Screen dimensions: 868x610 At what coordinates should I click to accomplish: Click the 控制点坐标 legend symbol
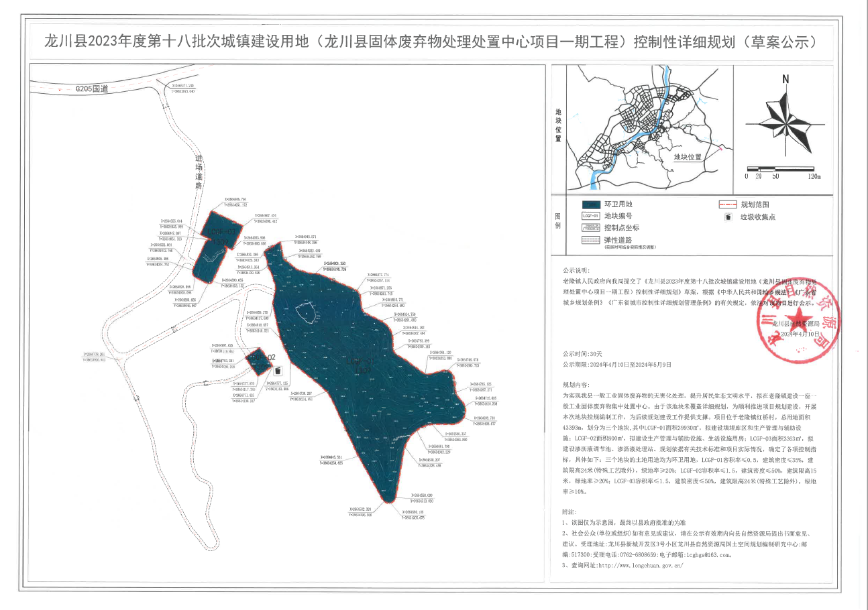click(x=591, y=228)
